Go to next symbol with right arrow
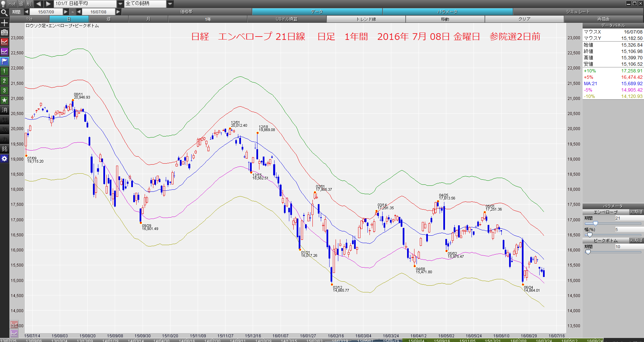 click(48, 4)
